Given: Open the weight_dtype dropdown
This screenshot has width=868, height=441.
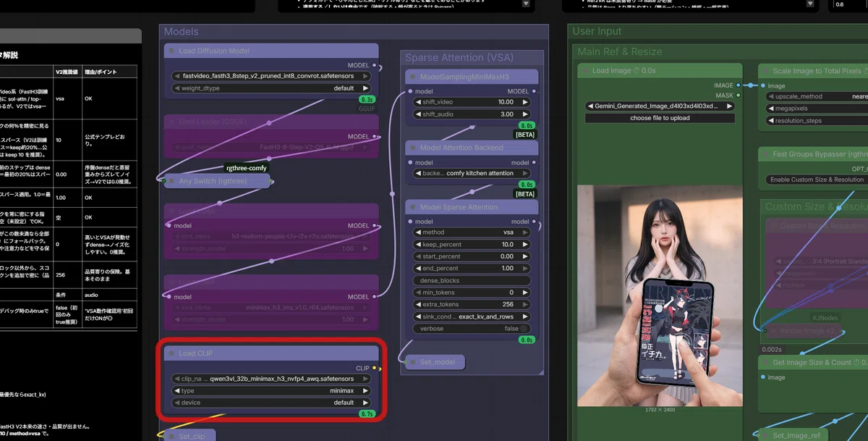Looking at the screenshot, I should [x=271, y=88].
